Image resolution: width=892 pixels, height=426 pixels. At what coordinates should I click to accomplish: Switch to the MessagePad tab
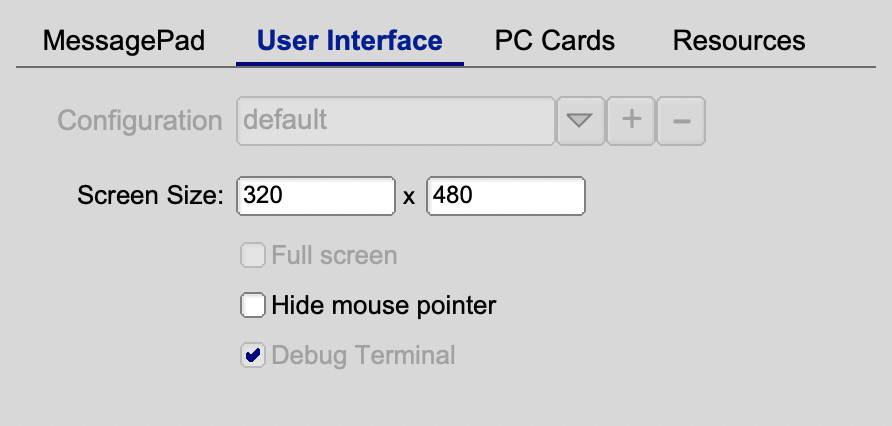(x=124, y=41)
